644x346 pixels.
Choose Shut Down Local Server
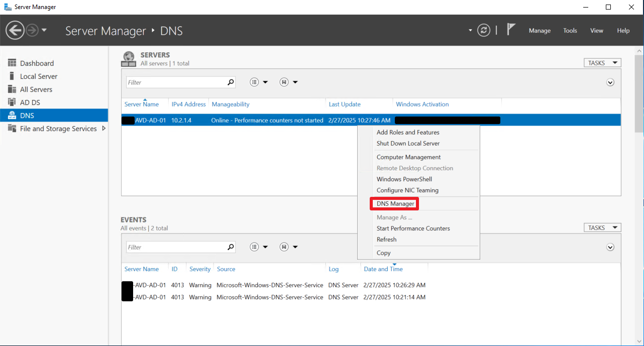(408, 144)
